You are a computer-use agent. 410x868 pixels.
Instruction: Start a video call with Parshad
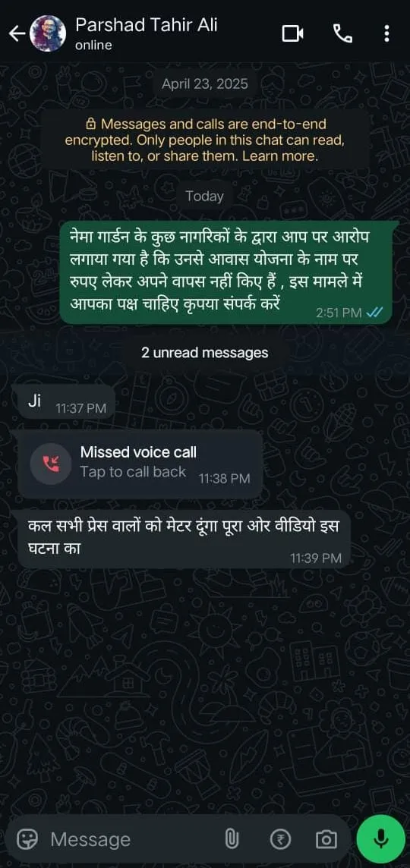coord(292,34)
